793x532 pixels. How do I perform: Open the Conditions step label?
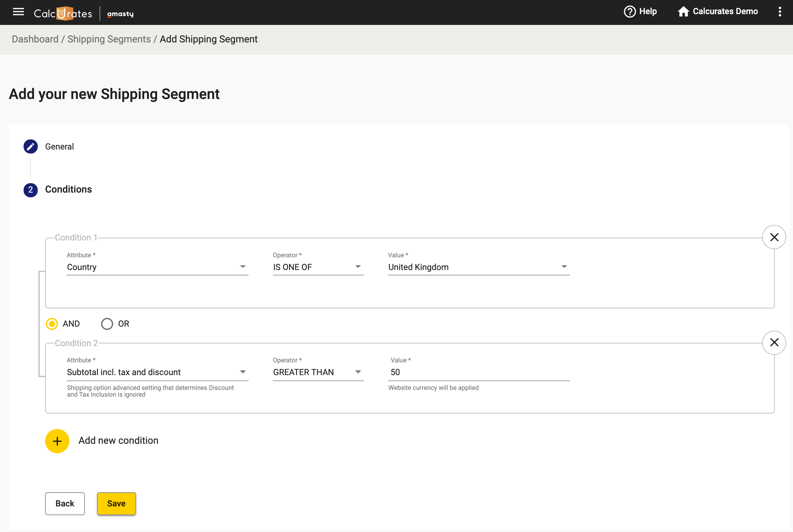click(69, 189)
